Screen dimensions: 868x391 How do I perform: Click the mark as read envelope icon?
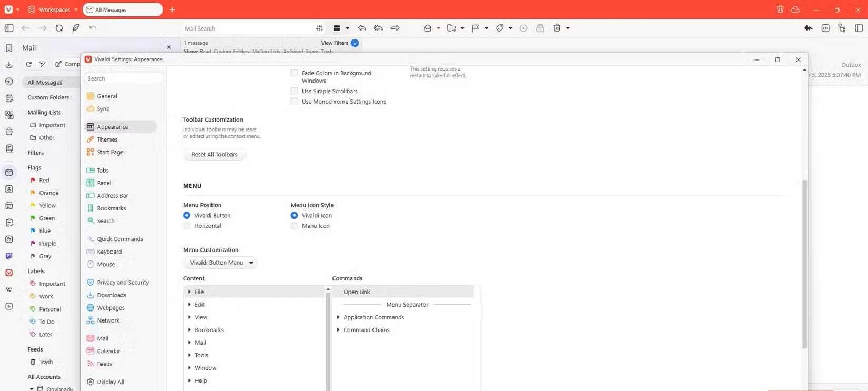(x=428, y=28)
